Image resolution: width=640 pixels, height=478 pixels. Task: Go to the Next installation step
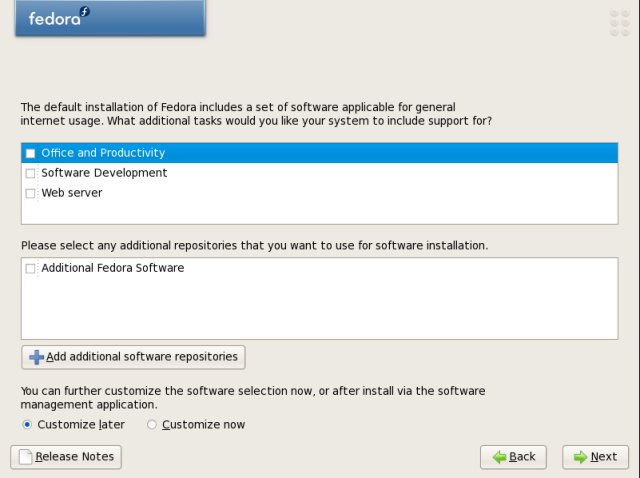coord(596,457)
